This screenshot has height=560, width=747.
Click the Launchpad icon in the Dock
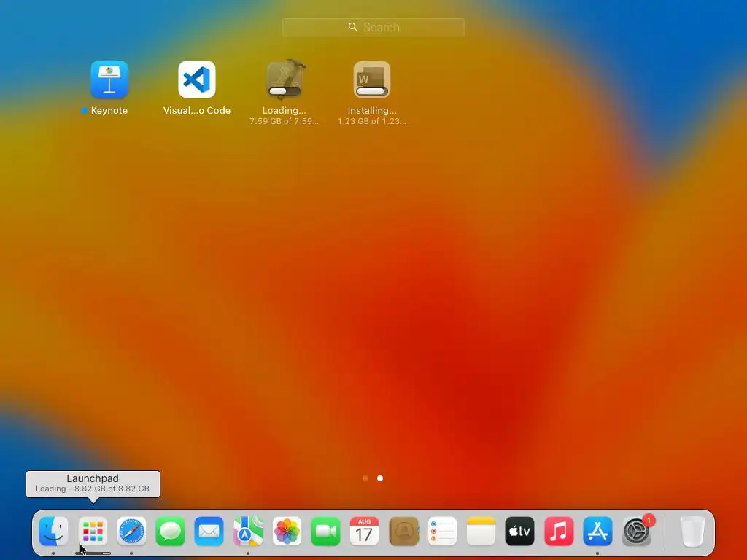[x=93, y=532]
